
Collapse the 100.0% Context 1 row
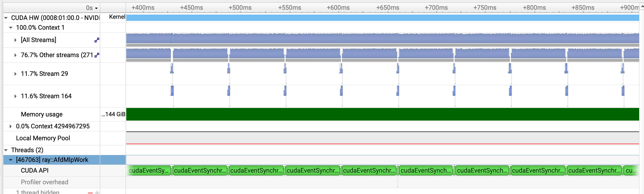11,27
